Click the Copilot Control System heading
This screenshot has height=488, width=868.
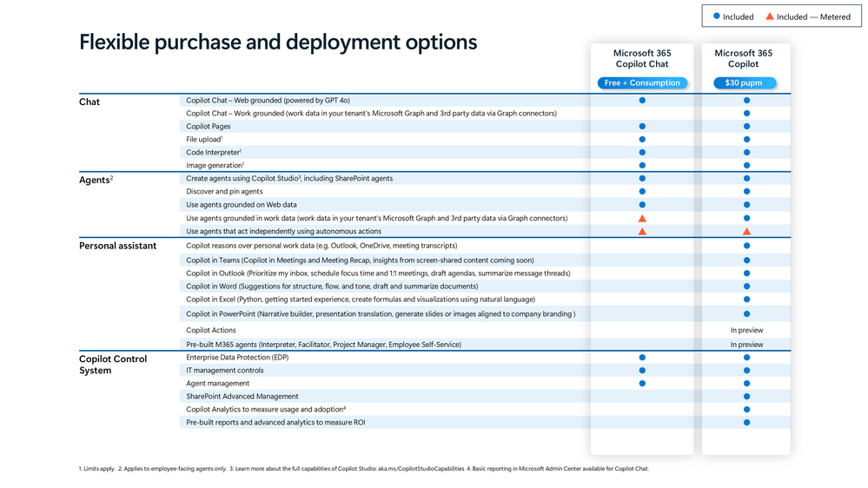113,365
